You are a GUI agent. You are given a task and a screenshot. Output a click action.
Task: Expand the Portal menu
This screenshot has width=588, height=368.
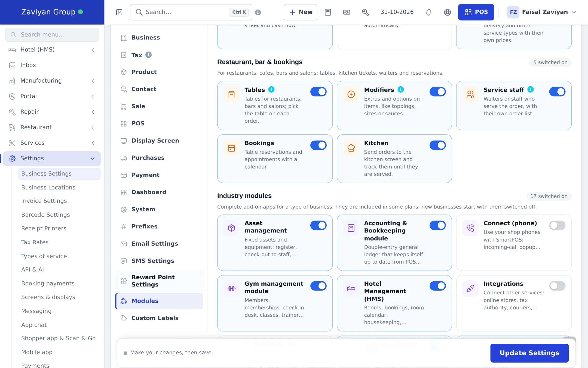tap(52, 96)
